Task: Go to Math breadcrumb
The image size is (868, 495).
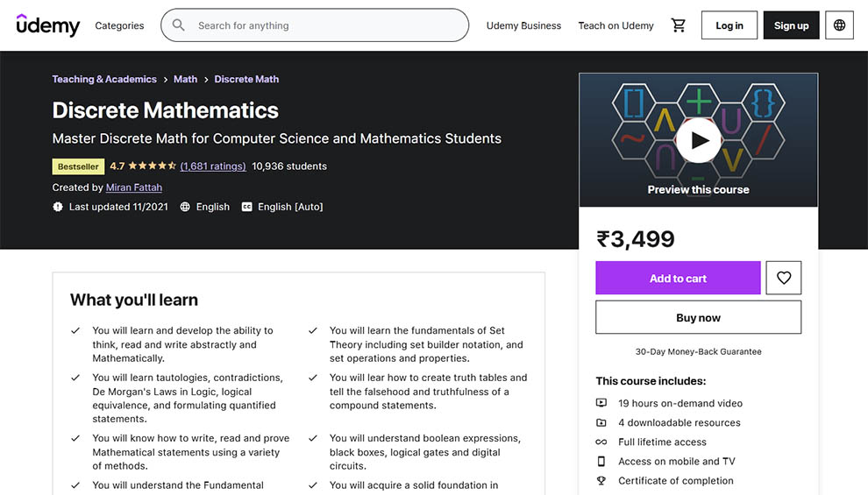Action: [186, 79]
